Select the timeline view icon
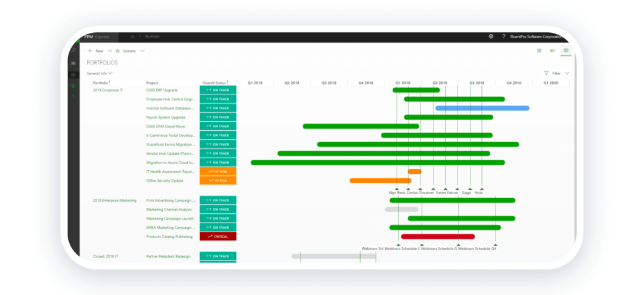Screen dimensions: 644x295 pyautogui.click(x=566, y=51)
